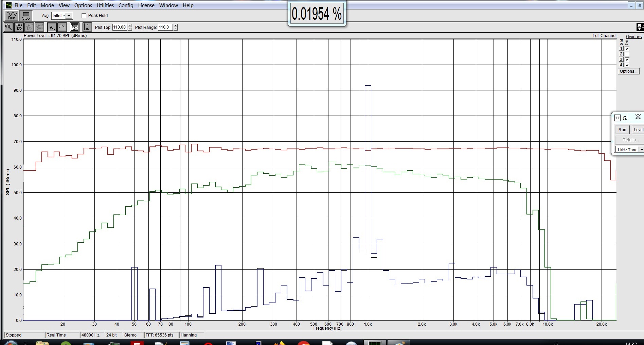Start the analyzer with the Run button
The width and height of the screenshot is (644, 345).
pyautogui.click(x=12, y=16)
